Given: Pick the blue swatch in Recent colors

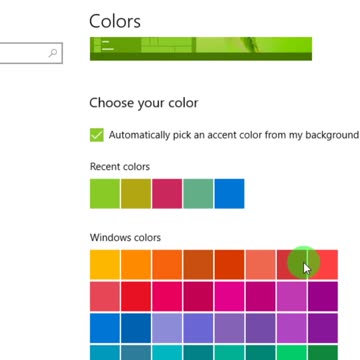Looking at the screenshot, I should (x=229, y=194).
